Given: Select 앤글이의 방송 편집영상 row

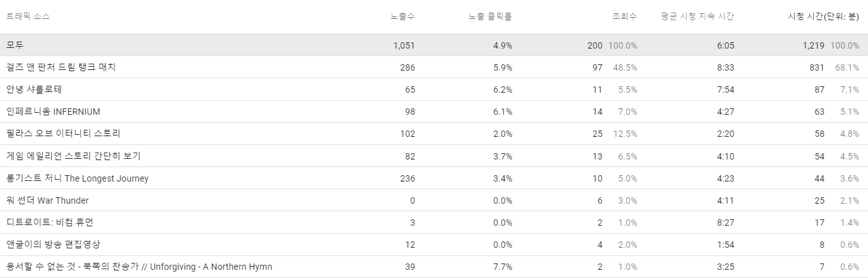Looking at the screenshot, I should (53, 245).
